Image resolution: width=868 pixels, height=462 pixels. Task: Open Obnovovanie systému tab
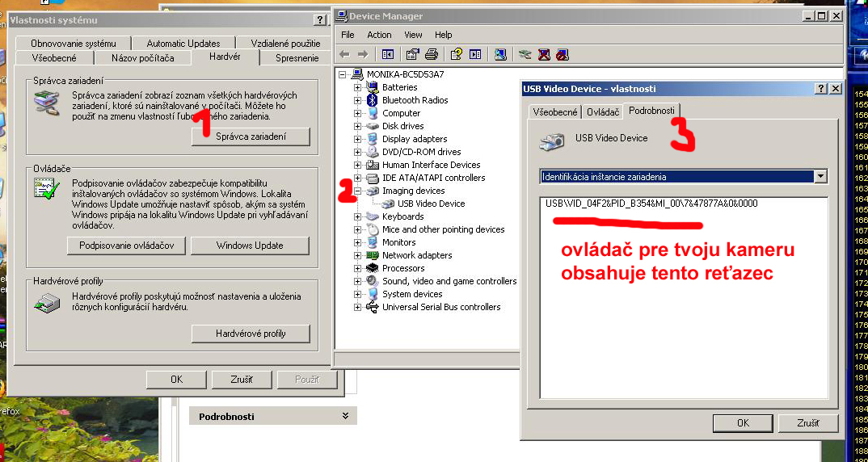point(74,43)
